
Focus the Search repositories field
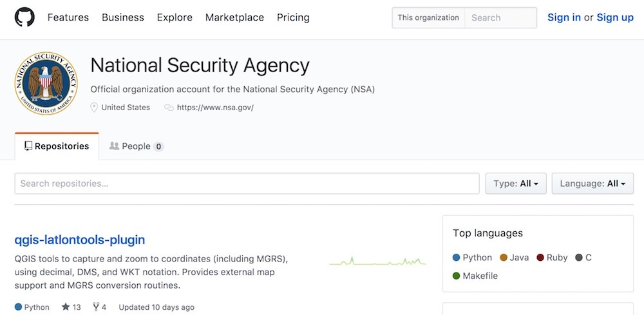click(247, 184)
